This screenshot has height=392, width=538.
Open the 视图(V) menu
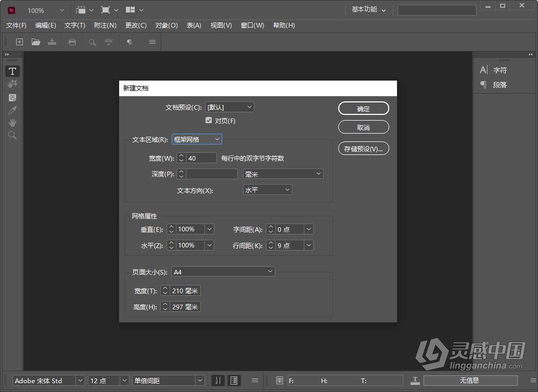click(x=221, y=25)
